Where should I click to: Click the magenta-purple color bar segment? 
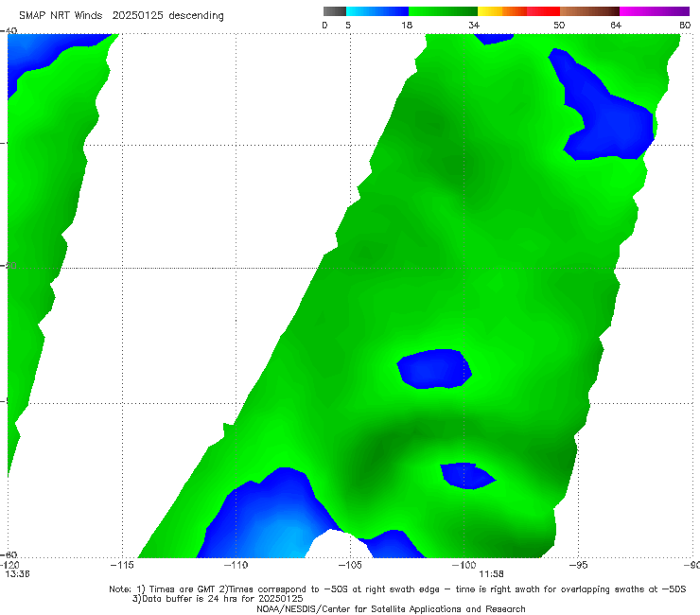(655, 11)
